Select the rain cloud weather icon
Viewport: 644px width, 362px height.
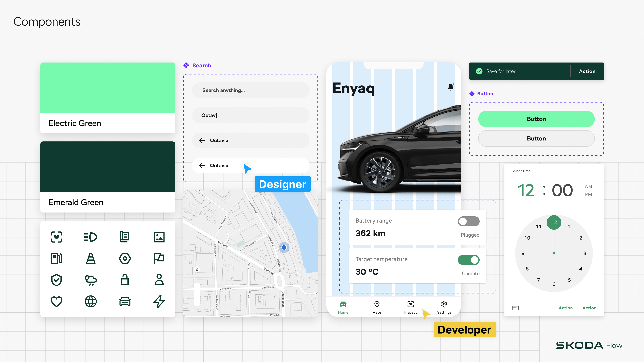[x=91, y=280]
